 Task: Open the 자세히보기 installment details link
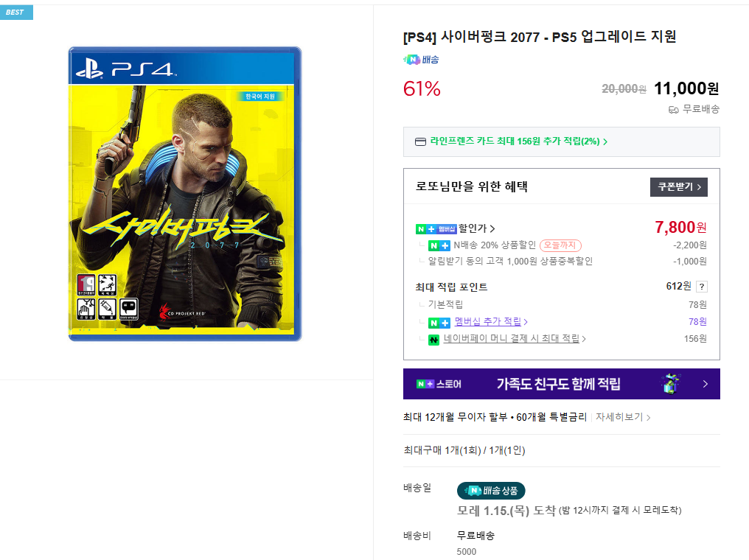[624, 416]
